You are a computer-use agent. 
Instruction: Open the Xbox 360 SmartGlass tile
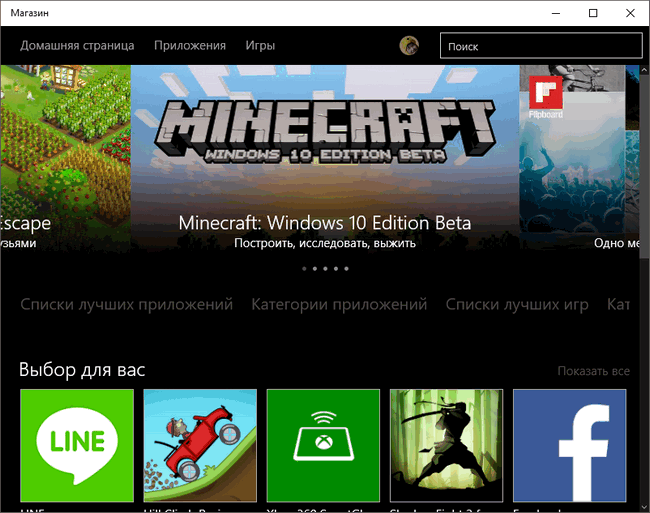pyautogui.click(x=323, y=445)
